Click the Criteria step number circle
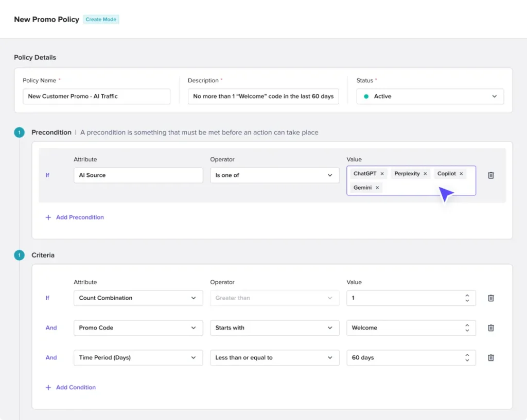The image size is (527, 420). [x=19, y=255]
